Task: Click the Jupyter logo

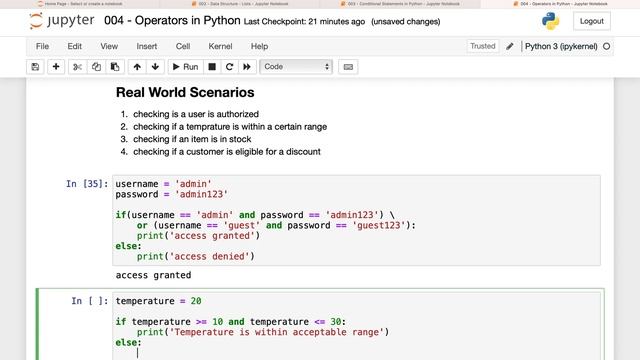Action: [x=62, y=21]
